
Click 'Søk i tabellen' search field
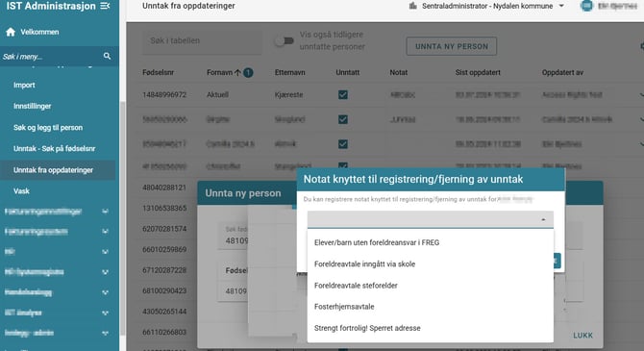(x=202, y=40)
